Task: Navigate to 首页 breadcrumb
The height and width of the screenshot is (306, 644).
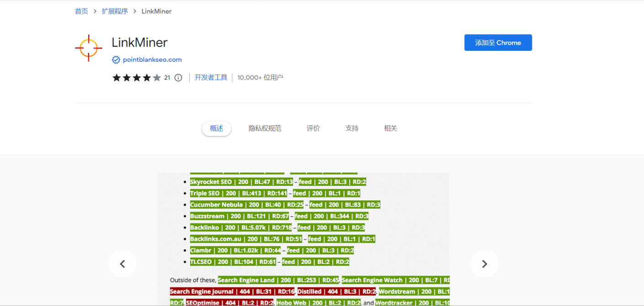Action: pos(81,11)
